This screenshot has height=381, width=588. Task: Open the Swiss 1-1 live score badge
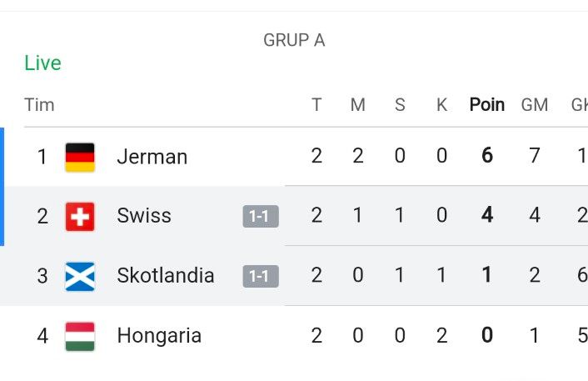click(x=261, y=216)
